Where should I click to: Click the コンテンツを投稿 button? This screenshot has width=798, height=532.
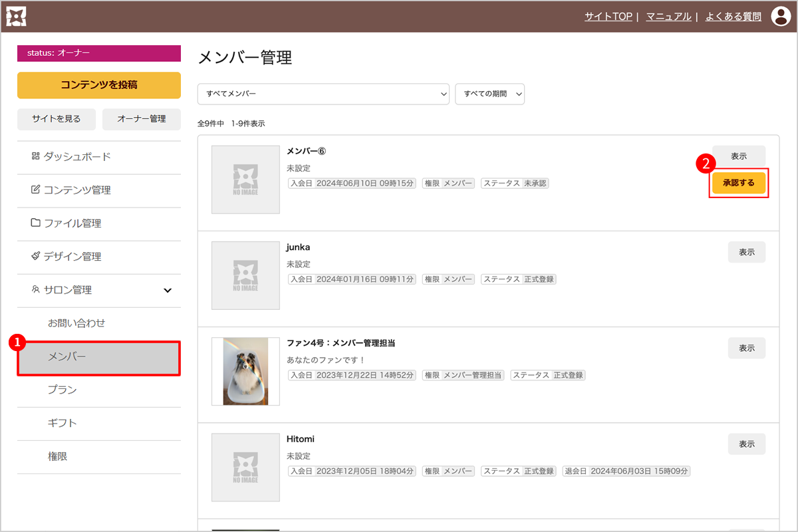[x=99, y=85]
